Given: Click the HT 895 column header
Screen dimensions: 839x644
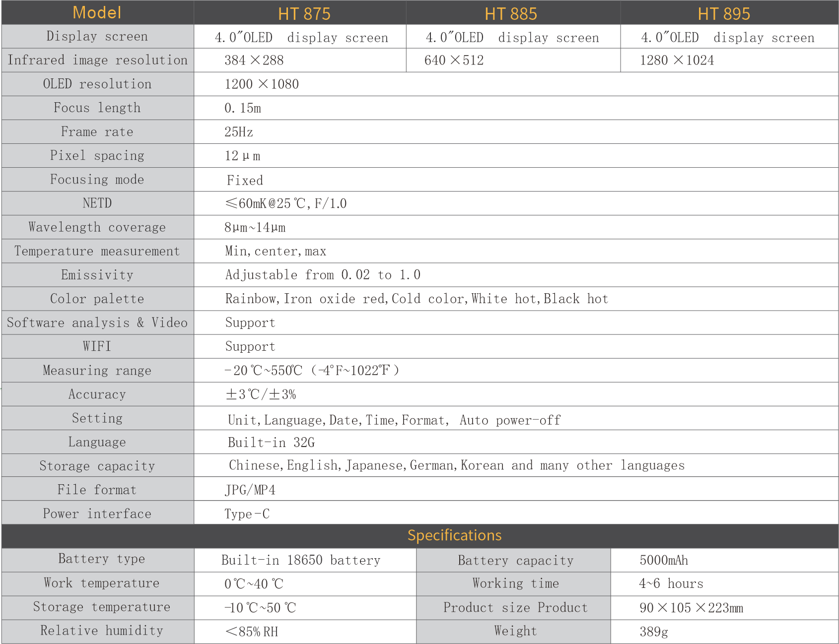Looking at the screenshot, I should point(723,13).
